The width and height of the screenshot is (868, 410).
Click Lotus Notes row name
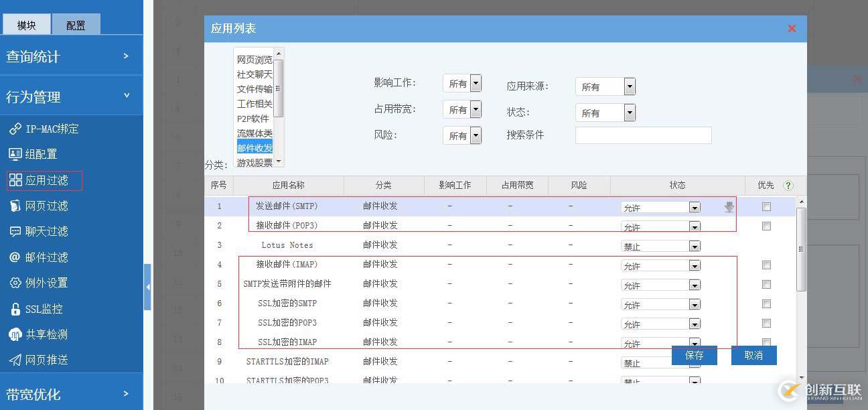pos(287,245)
